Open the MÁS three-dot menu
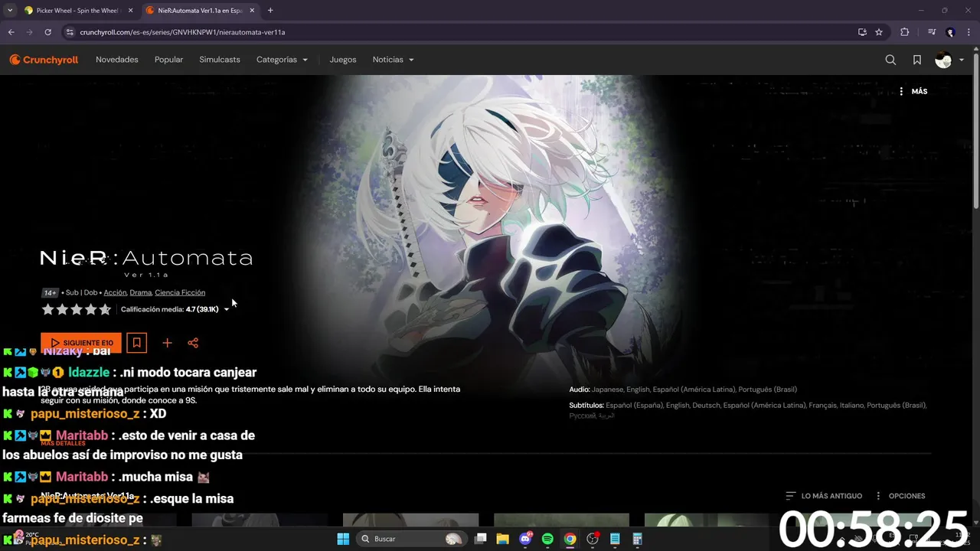Viewport: 980px width, 551px height. coord(913,91)
